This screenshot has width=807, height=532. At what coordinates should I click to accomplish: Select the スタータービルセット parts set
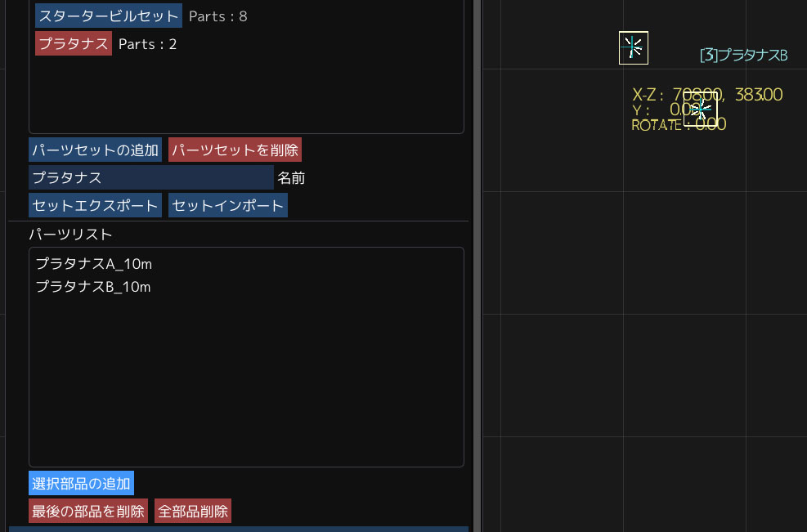(108, 16)
